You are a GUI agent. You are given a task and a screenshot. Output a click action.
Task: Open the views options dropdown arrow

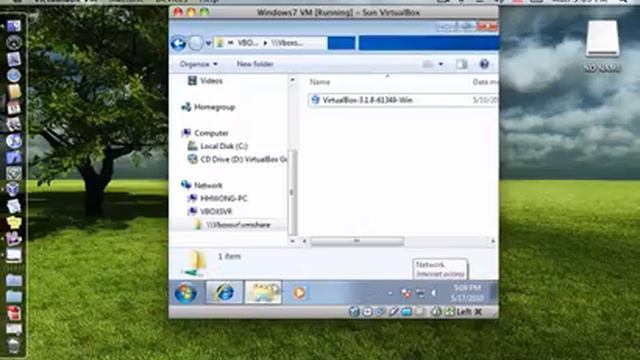tap(441, 64)
